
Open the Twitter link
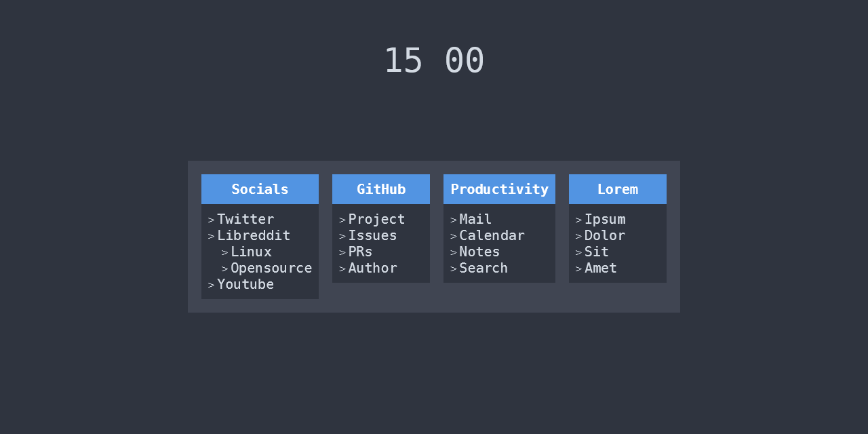coord(245,219)
